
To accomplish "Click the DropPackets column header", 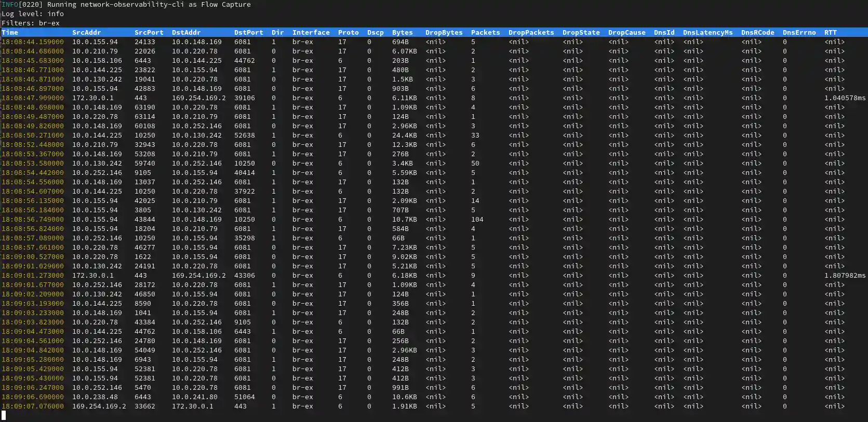I will (531, 32).
